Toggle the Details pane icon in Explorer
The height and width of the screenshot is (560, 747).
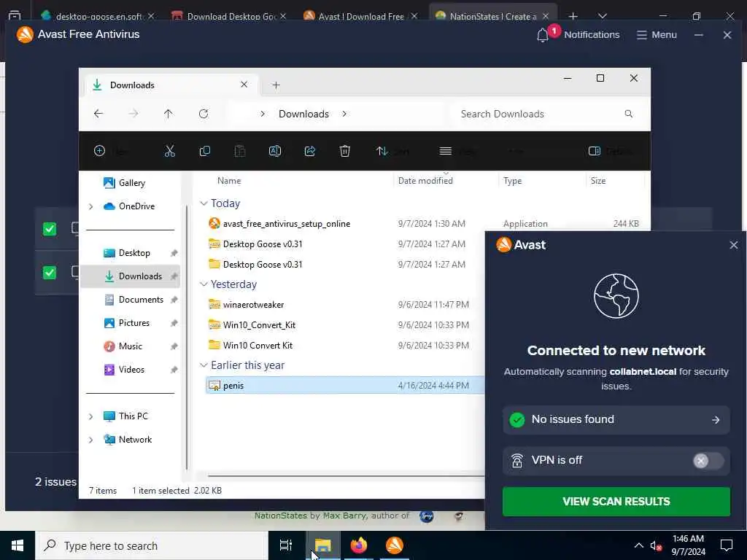tap(594, 152)
